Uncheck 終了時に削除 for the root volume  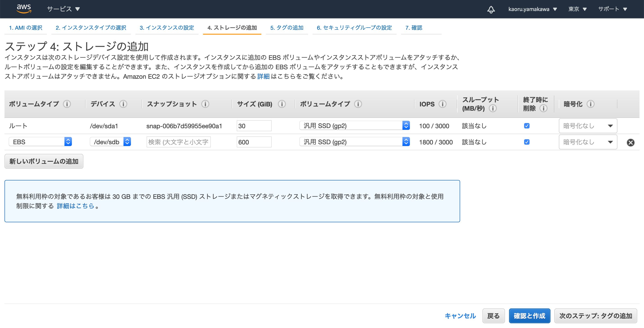tap(527, 126)
